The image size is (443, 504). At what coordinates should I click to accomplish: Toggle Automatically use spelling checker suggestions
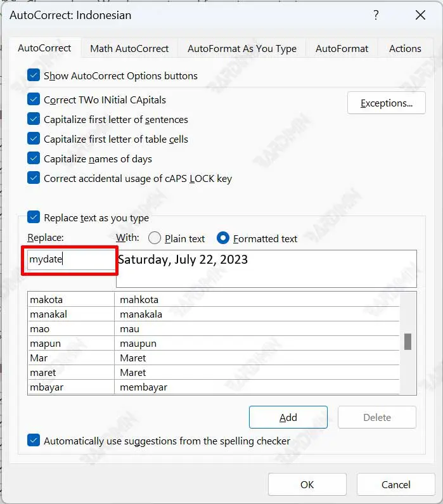point(34,441)
